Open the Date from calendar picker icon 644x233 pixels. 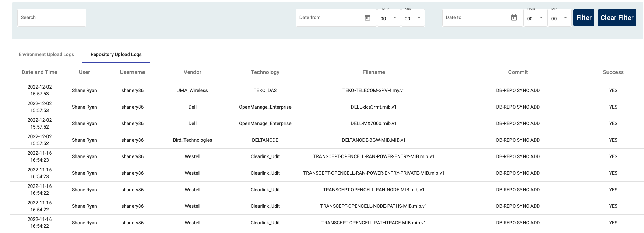367,18
